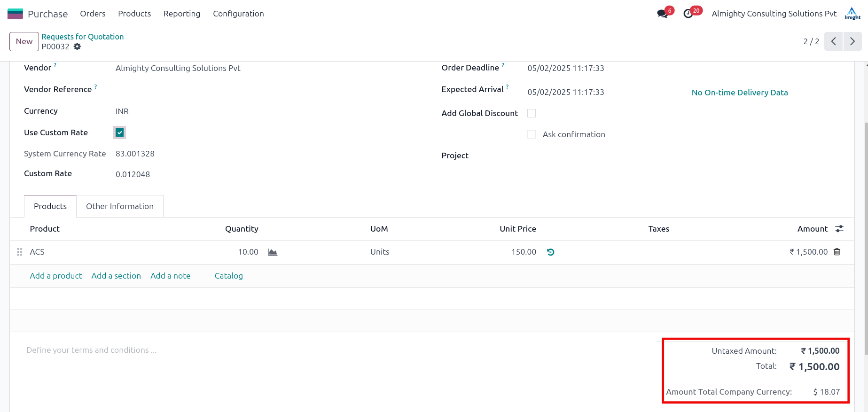Screen dimensions: 868x412
Task: Click the gear icon beside P00032
Action: (78, 47)
